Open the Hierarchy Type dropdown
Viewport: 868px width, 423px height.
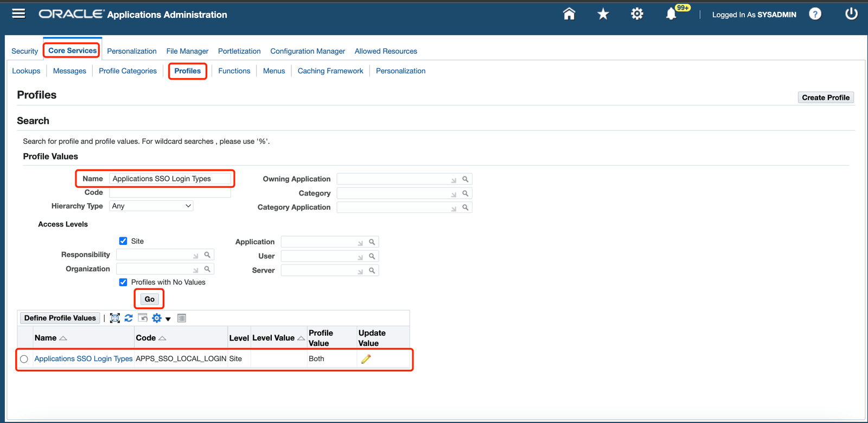tap(151, 206)
